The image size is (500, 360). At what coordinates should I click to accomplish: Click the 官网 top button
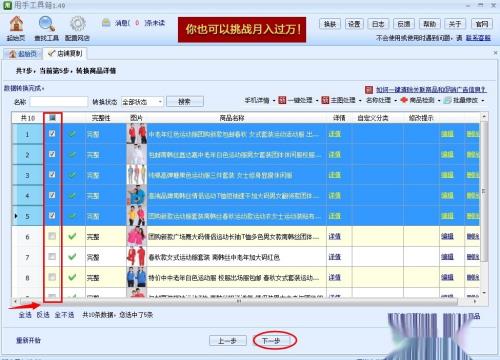(x=482, y=24)
